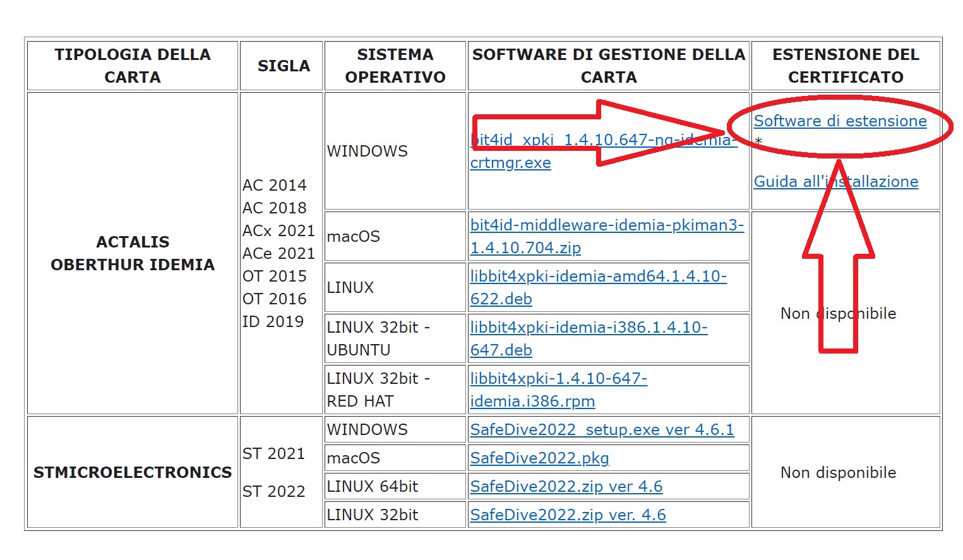Viewport: 963px width, 560px height.
Task: Download SafeDive2022_setup.exe ver 4.6.1
Action: pyautogui.click(x=602, y=430)
